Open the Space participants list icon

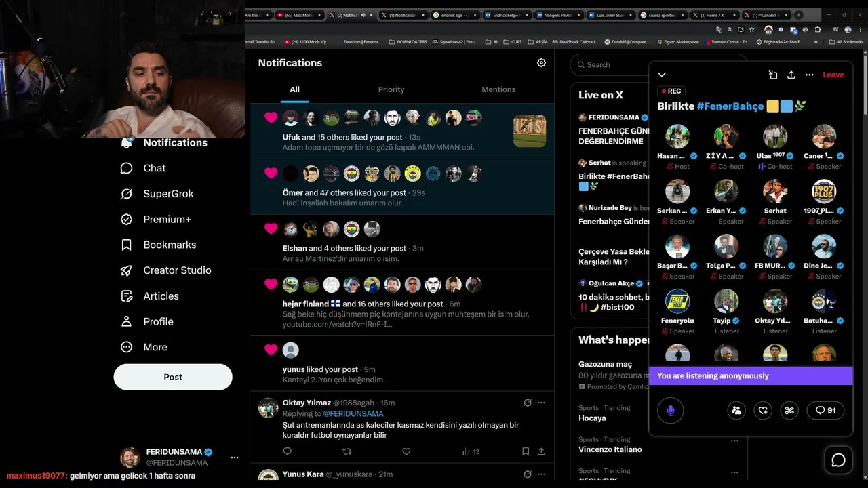tap(736, 410)
